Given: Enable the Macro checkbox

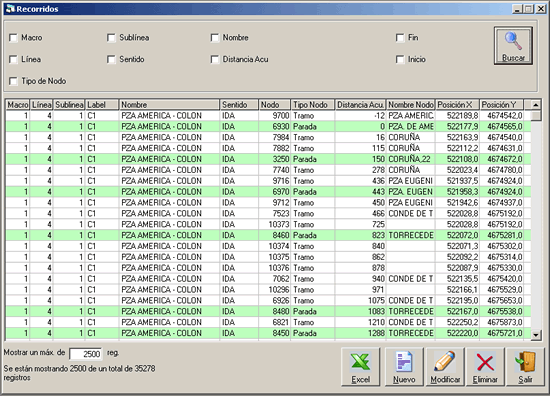Looking at the screenshot, I should point(13,38).
